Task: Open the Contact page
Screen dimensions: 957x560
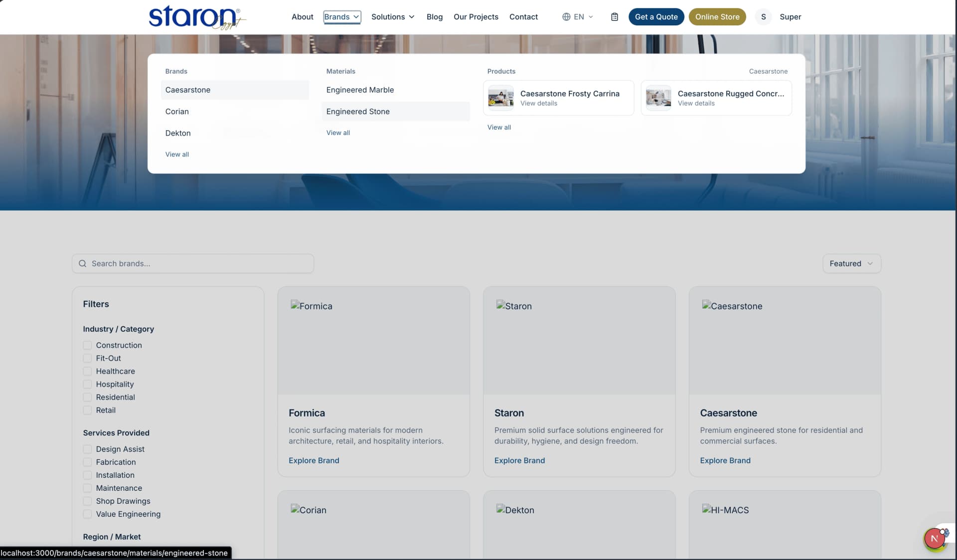Action: click(x=523, y=17)
